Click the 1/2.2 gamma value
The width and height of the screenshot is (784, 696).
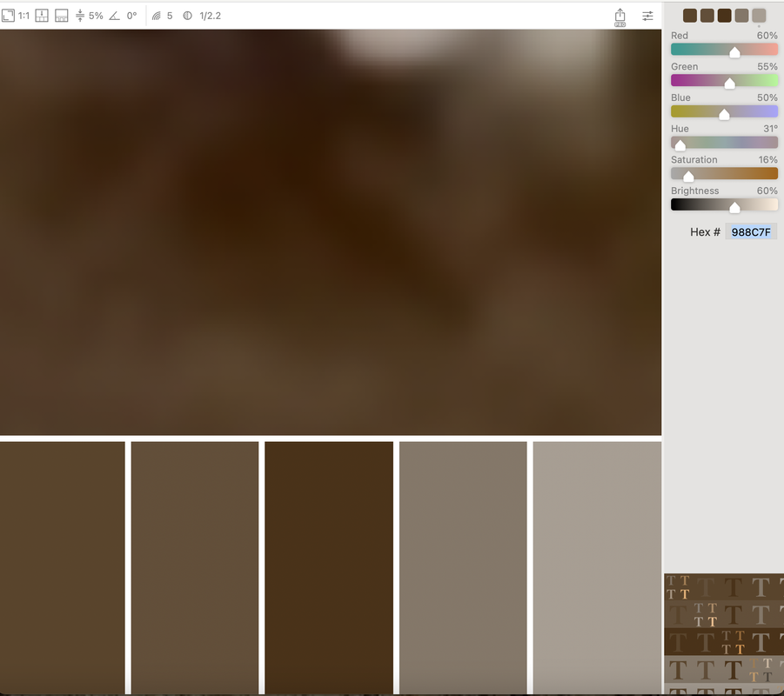coord(210,16)
